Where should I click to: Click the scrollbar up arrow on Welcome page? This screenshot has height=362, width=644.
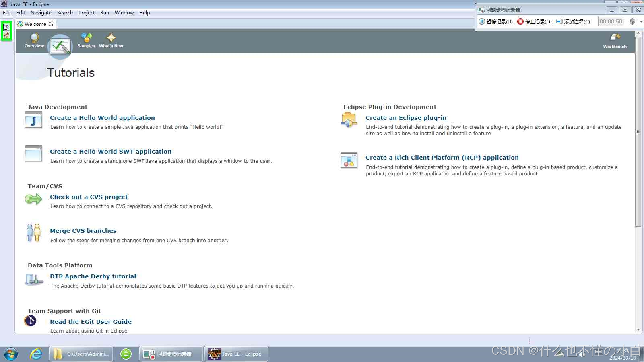pos(638,33)
